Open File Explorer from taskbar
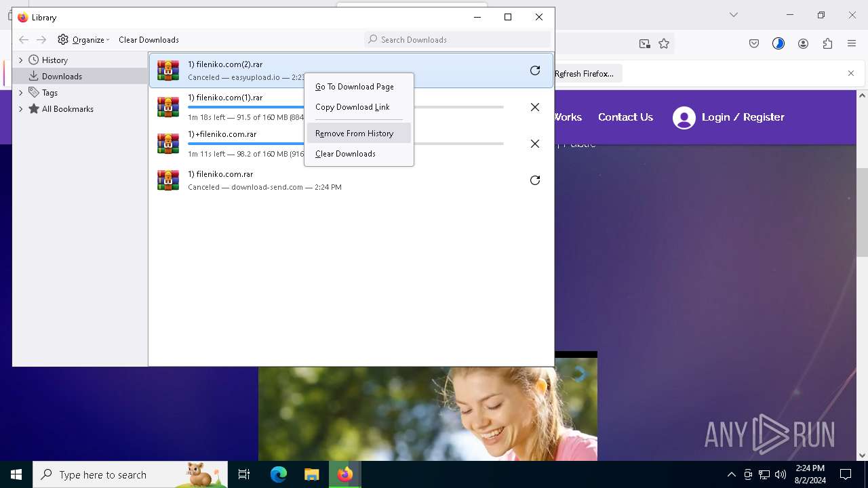The image size is (868, 488). click(311, 474)
